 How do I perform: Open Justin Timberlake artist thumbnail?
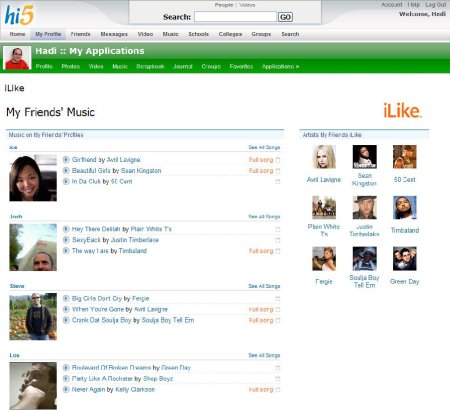[x=365, y=207]
